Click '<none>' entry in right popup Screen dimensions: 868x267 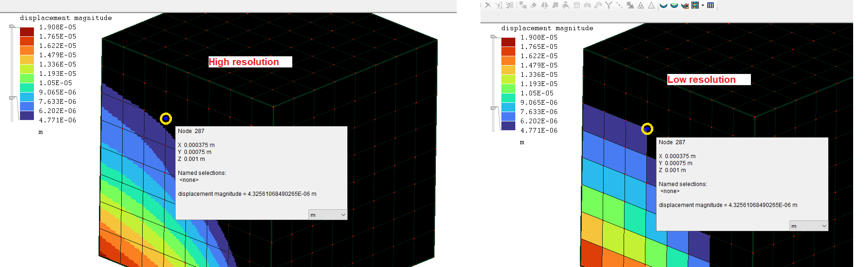tap(670, 191)
